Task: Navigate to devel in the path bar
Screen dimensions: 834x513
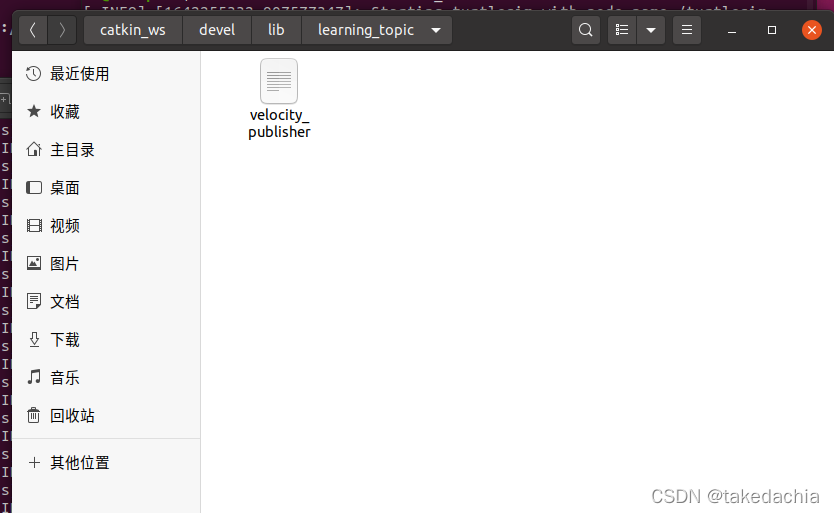Action: (217, 30)
